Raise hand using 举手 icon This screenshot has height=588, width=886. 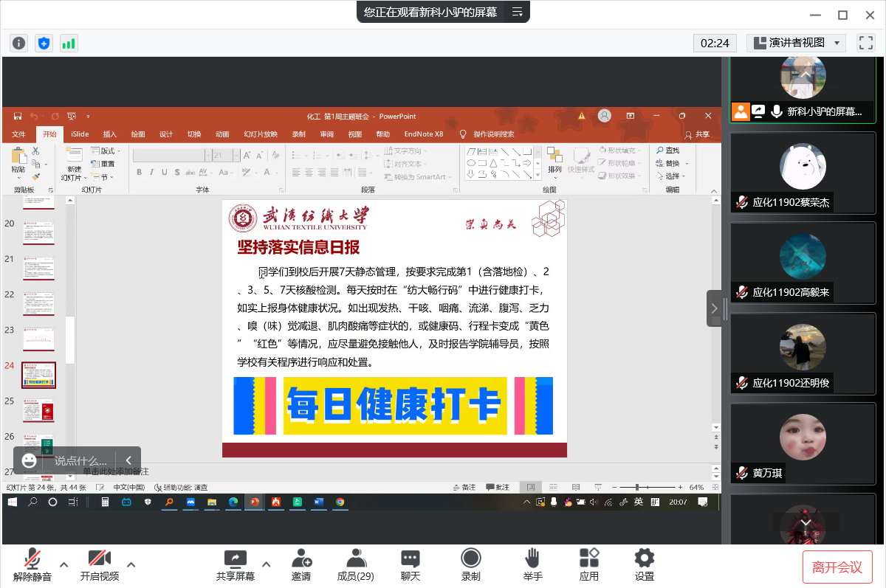pyautogui.click(x=532, y=564)
